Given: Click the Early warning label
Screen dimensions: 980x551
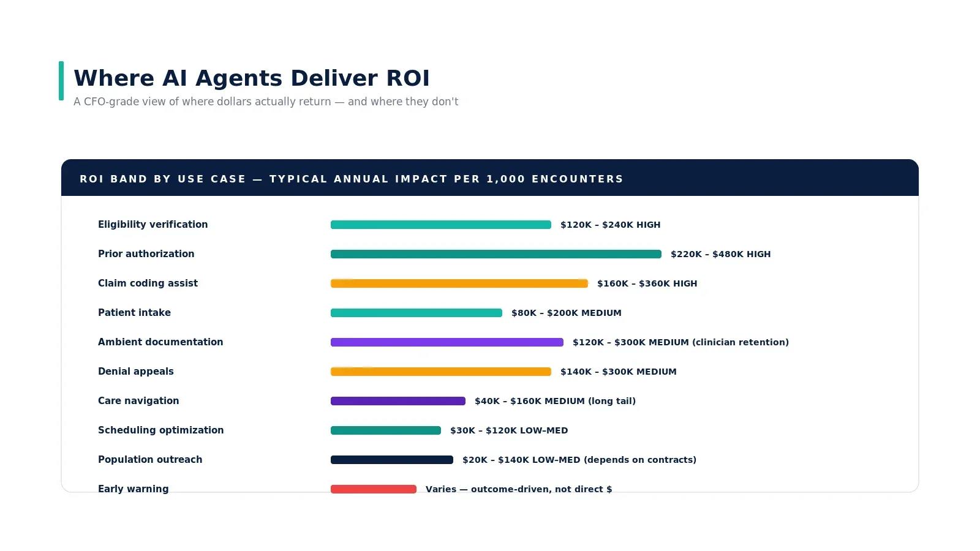Looking at the screenshot, I should pyautogui.click(x=134, y=489).
